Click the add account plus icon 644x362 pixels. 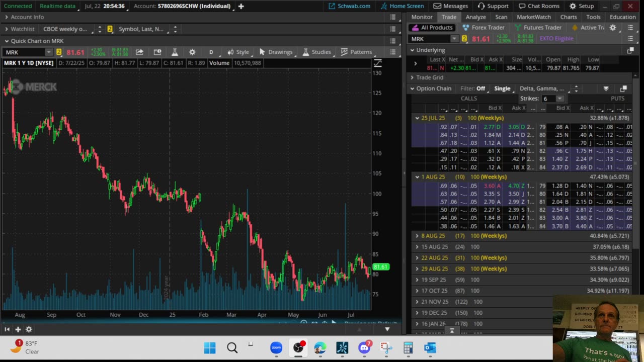point(241,6)
